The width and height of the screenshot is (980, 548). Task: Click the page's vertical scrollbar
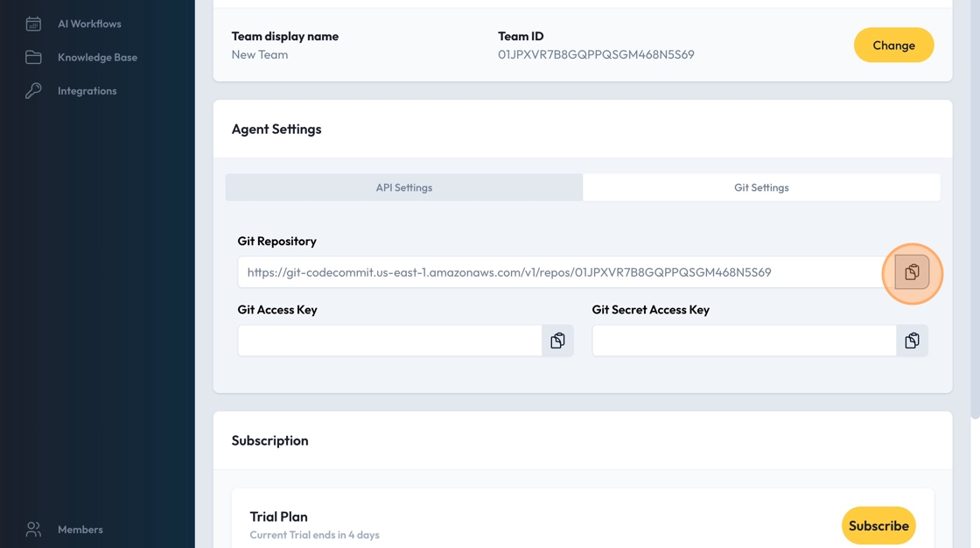point(975,210)
